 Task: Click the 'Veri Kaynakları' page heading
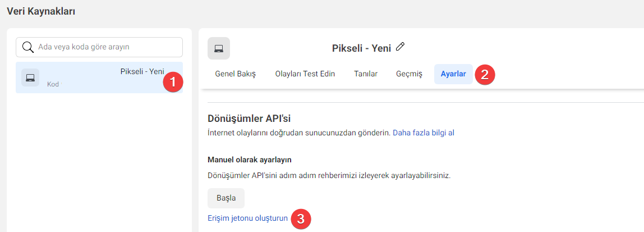(x=41, y=12)
